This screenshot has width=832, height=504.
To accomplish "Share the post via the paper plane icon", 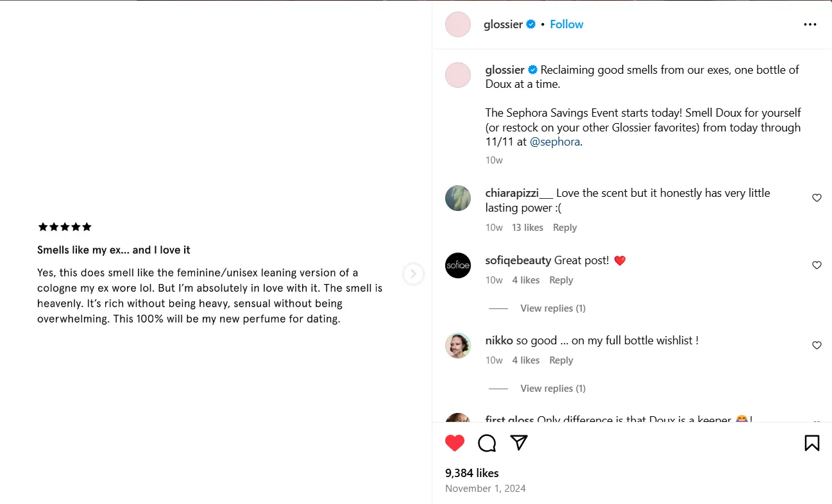I will pyautogui.click(x=519, y=442).
